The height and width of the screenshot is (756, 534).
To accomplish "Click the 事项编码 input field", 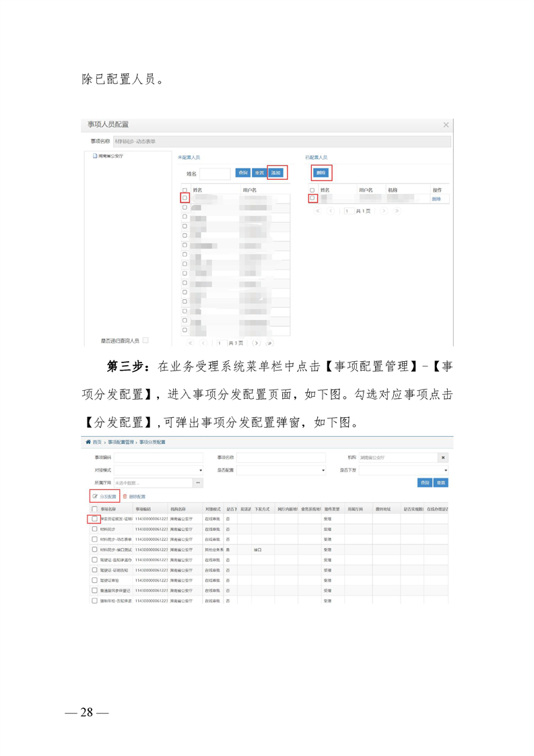I will (158, 458).
